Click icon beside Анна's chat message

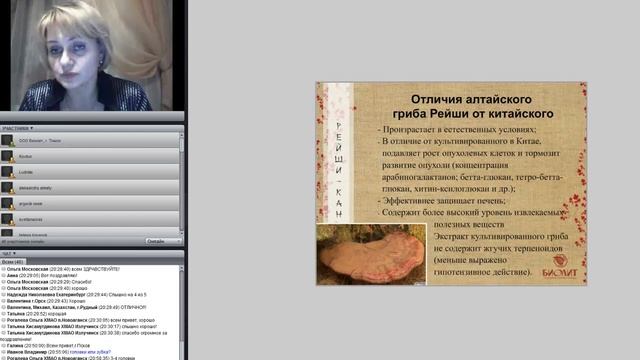pyautogui.click(x=3, y=276)
